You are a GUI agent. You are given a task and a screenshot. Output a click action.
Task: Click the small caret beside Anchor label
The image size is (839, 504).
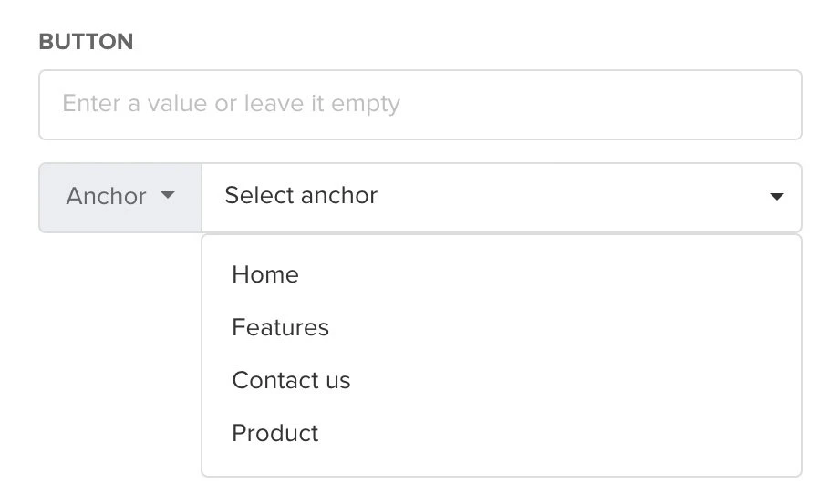[167, 196]
